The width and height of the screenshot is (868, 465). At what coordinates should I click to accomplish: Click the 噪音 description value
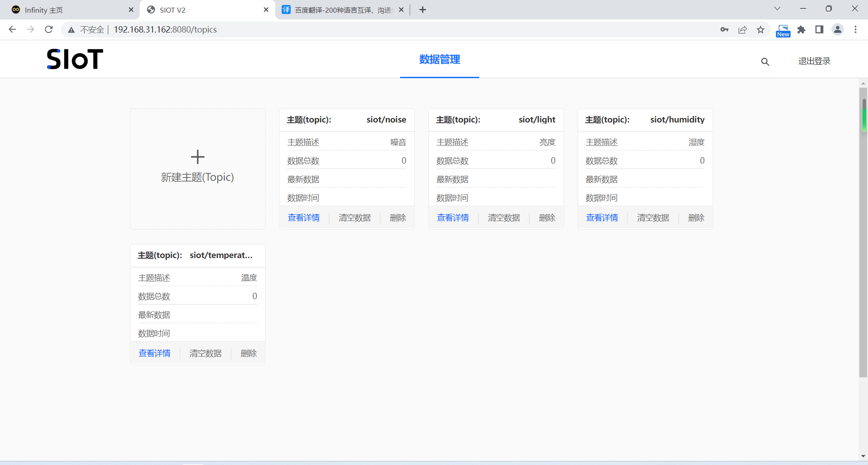pos(398,142)
